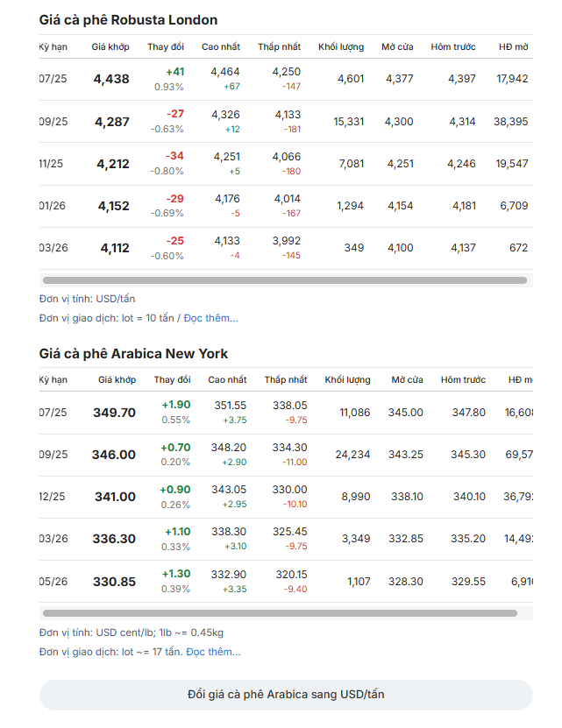This screenshot has height=728, width=562.
Task: Click the Robusta volume 15,331
Action: 349,122
